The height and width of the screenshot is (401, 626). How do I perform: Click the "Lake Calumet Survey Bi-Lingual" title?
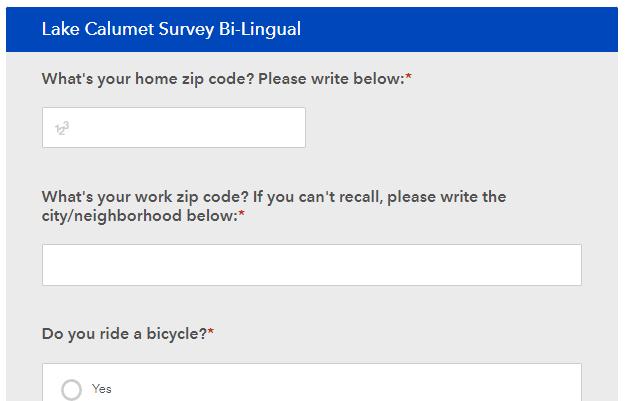click(x=171, y=29)
